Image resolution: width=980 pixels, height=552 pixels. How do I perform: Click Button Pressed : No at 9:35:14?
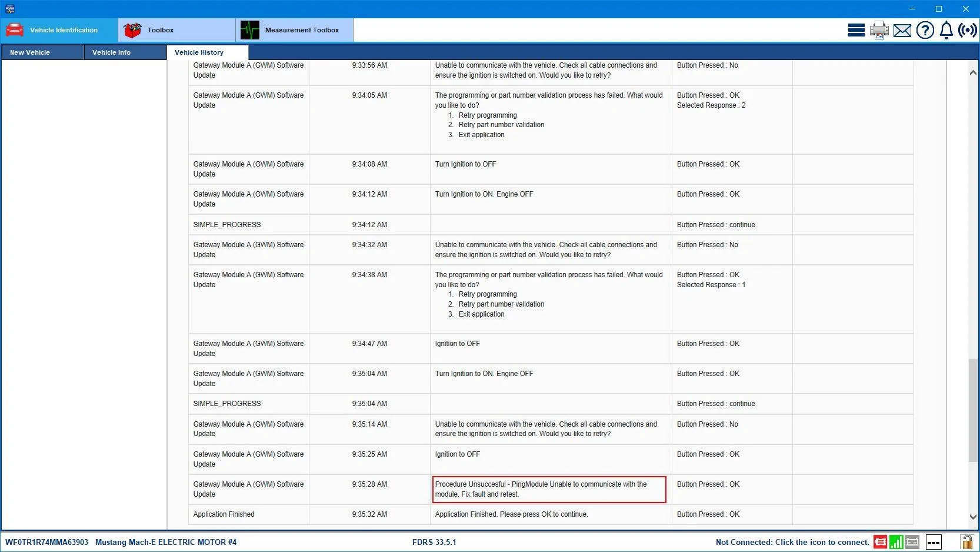(707, 424)
